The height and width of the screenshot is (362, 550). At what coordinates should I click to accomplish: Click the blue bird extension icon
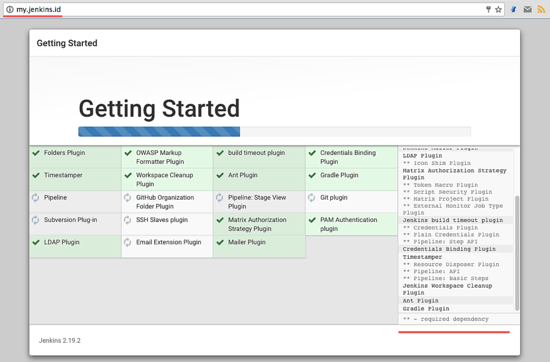tap(514, 9)
